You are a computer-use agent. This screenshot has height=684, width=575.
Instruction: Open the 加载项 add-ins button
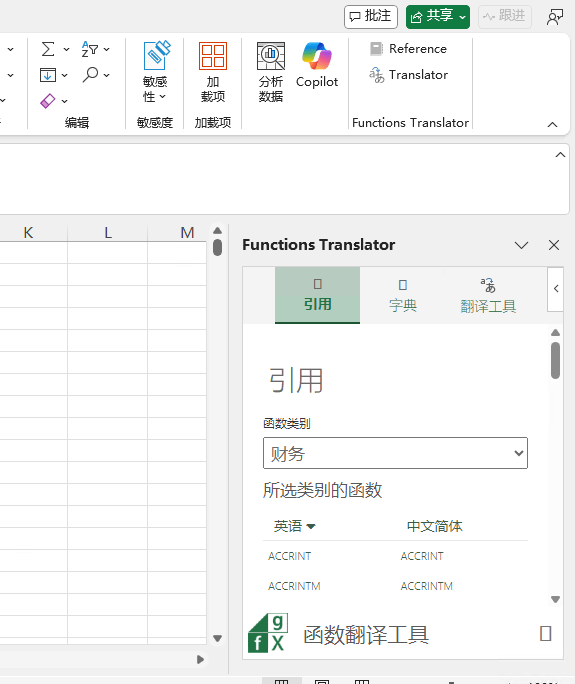(x=213, y=72)
